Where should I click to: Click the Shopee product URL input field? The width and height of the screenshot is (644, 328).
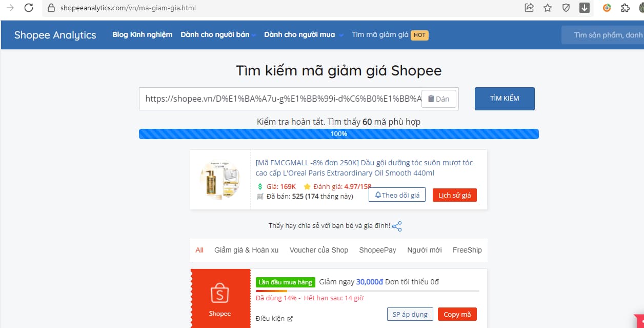[x=280, y=99]
